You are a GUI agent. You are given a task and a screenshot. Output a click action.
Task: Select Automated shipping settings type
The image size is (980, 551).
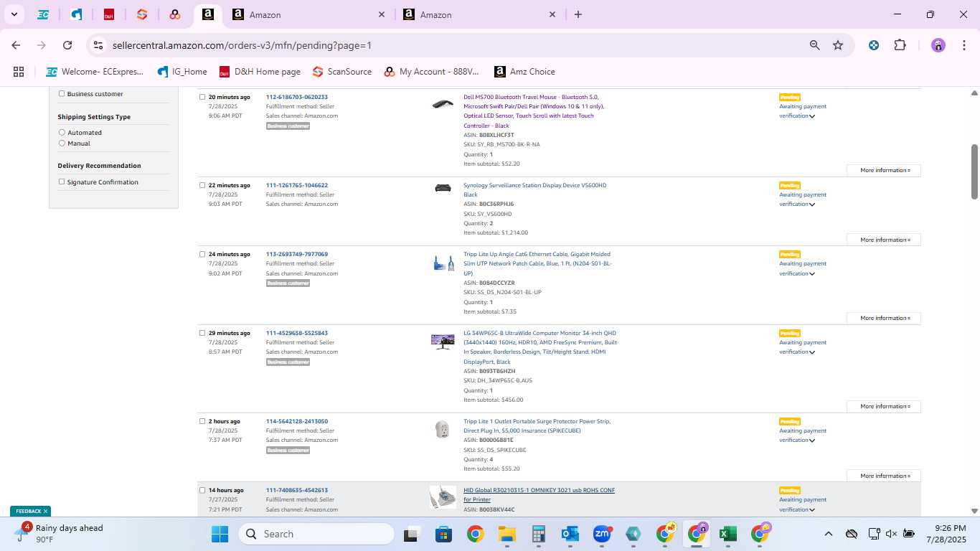(62, 133)
